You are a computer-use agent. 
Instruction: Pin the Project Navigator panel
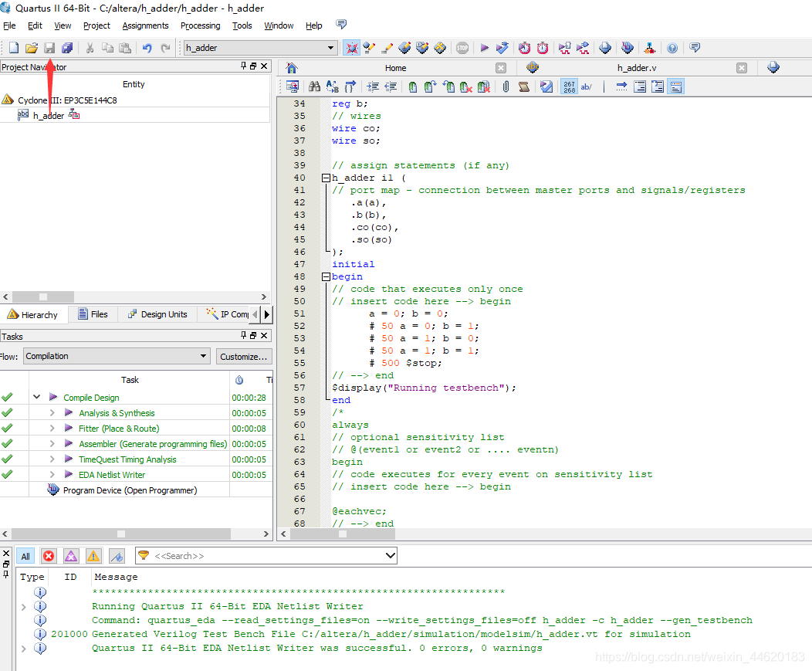click(243, 66)
